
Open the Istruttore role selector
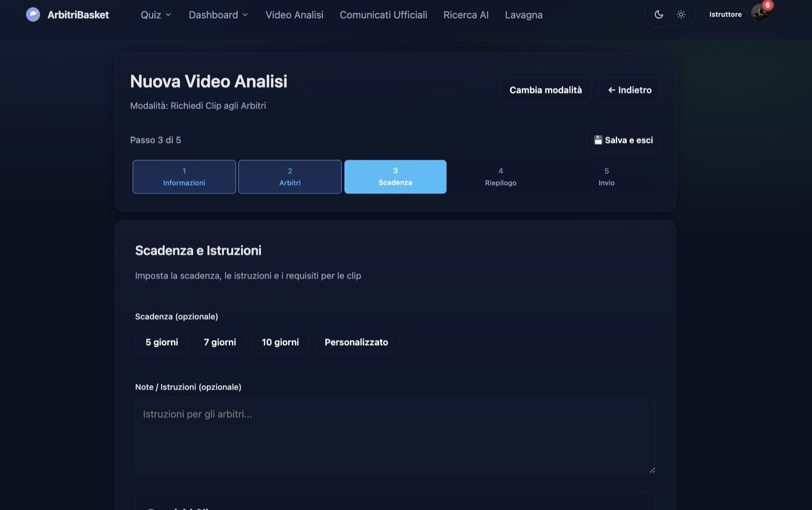coord(726,15)
